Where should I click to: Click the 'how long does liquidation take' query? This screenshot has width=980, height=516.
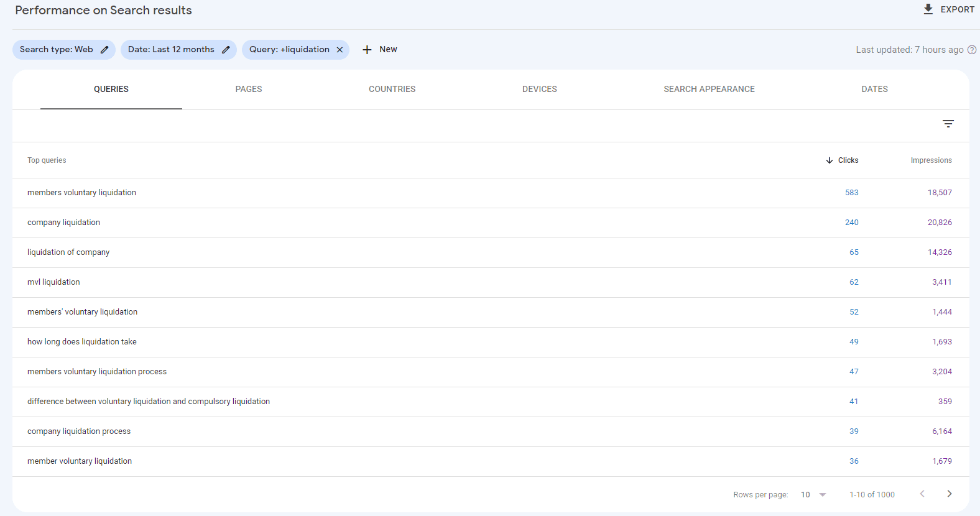(82, 342)
